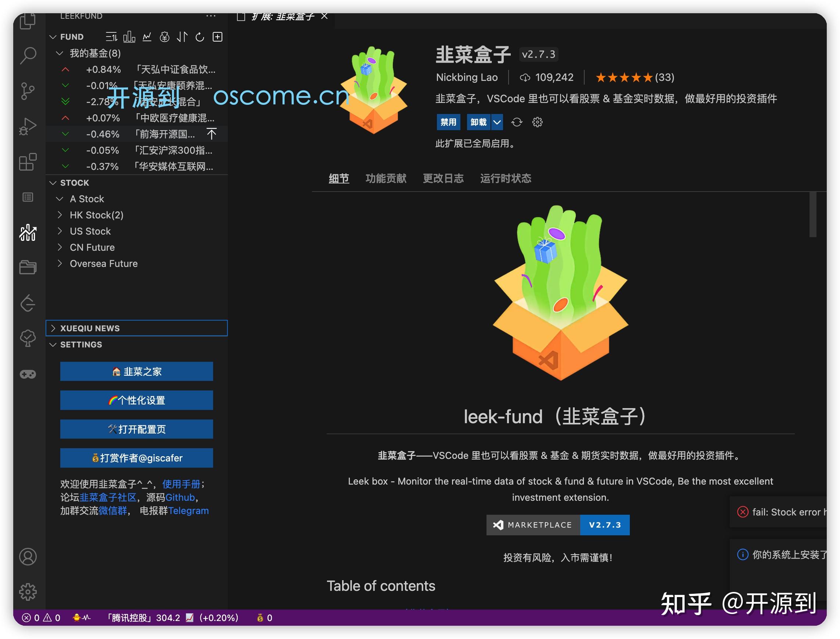
Task: Collapse the FUND section
Action: coord(53,37)
